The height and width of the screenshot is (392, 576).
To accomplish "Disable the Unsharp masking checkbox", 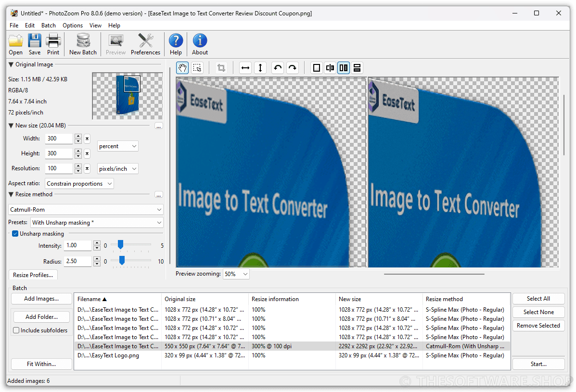I will [15, 234].
